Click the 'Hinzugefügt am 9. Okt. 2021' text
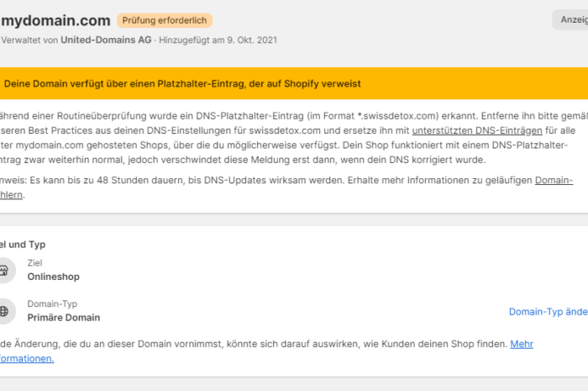Screen dimensions: 588x391 pyautogui.click(x=218, y=40)
